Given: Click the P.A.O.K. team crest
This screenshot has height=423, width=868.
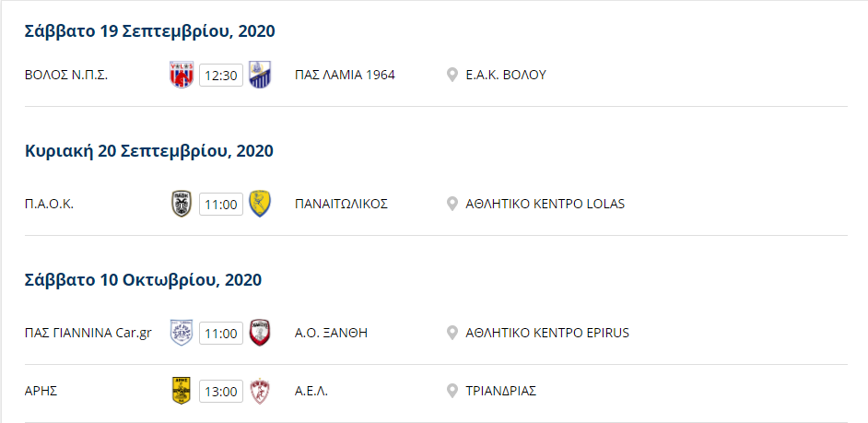Looking at the screenshot, I should (182, 205).
